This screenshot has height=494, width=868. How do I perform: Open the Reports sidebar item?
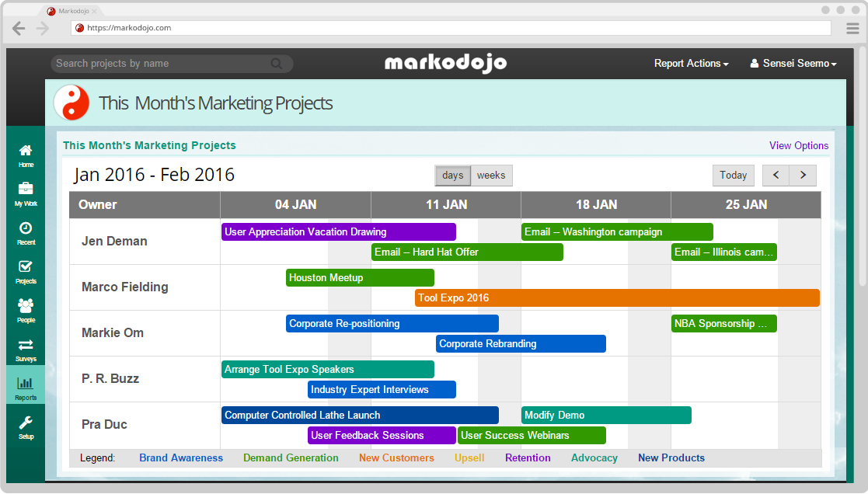pyautogui.click(x=26, y=388)
